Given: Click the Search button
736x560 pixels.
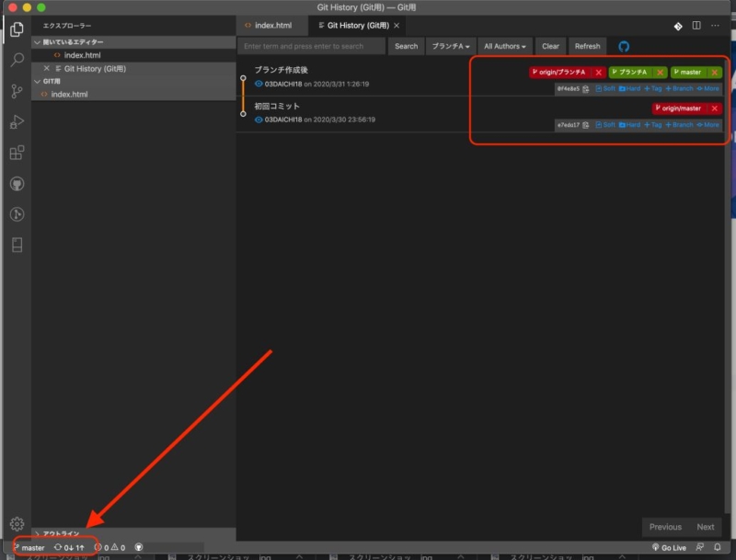Looking at the screenshot, I should pyautogui.click(x=406, y=46).
